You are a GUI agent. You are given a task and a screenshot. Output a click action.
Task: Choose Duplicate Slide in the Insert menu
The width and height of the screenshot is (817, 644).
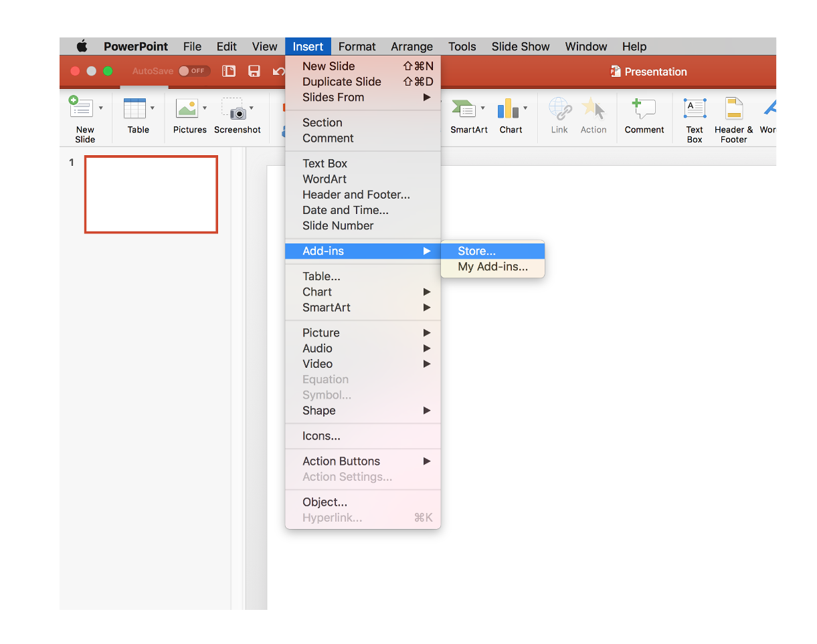363,82
